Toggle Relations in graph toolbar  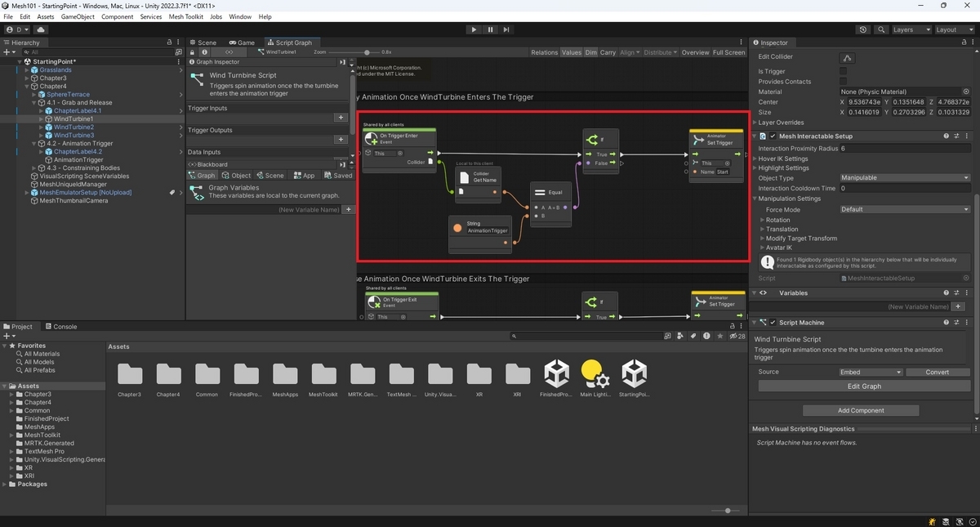click(x=544, y=52)
